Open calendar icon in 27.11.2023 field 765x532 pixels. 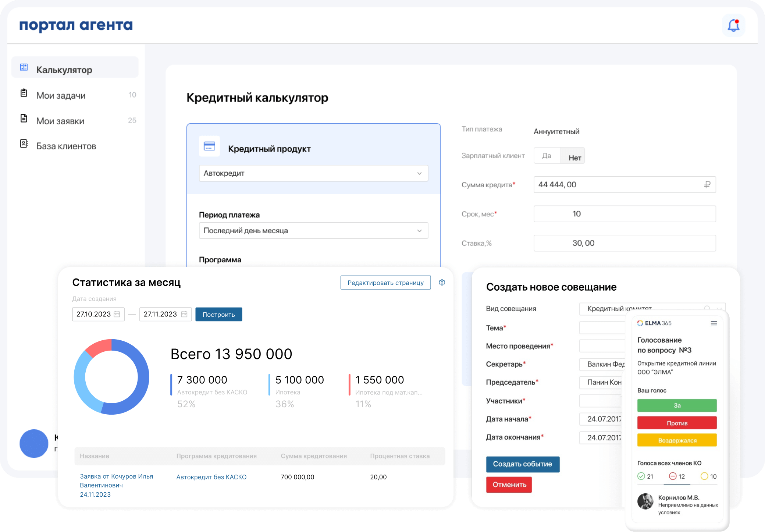coord(184,314)
